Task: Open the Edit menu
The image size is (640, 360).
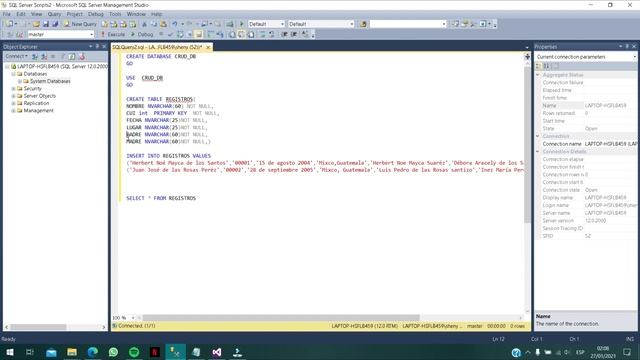Action: (x=21, y=14)
